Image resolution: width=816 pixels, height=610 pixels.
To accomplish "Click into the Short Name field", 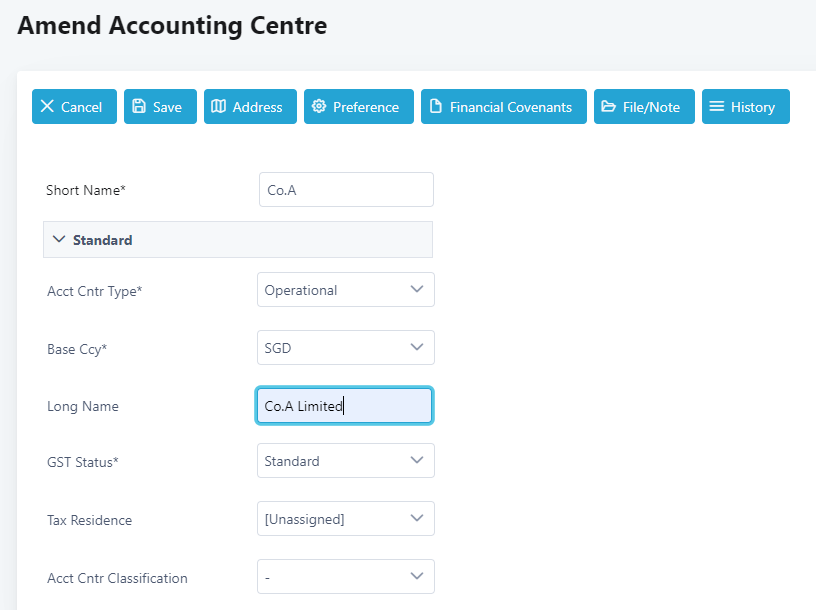I will tap(345, 190).
